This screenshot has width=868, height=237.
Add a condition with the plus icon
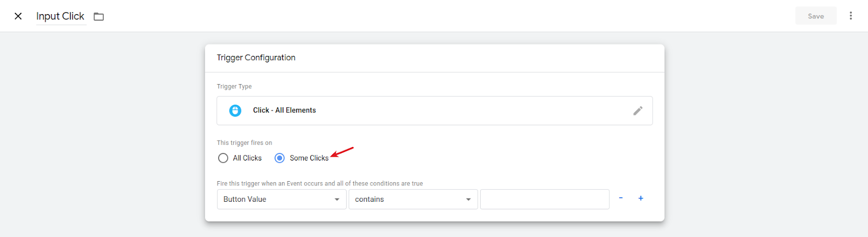[x=641, y=198]
